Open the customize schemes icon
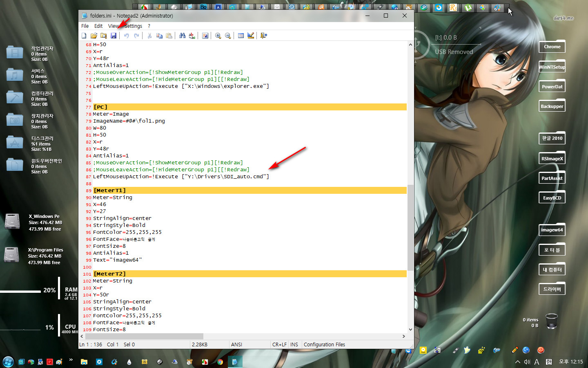588x368 pixels. 251,36
